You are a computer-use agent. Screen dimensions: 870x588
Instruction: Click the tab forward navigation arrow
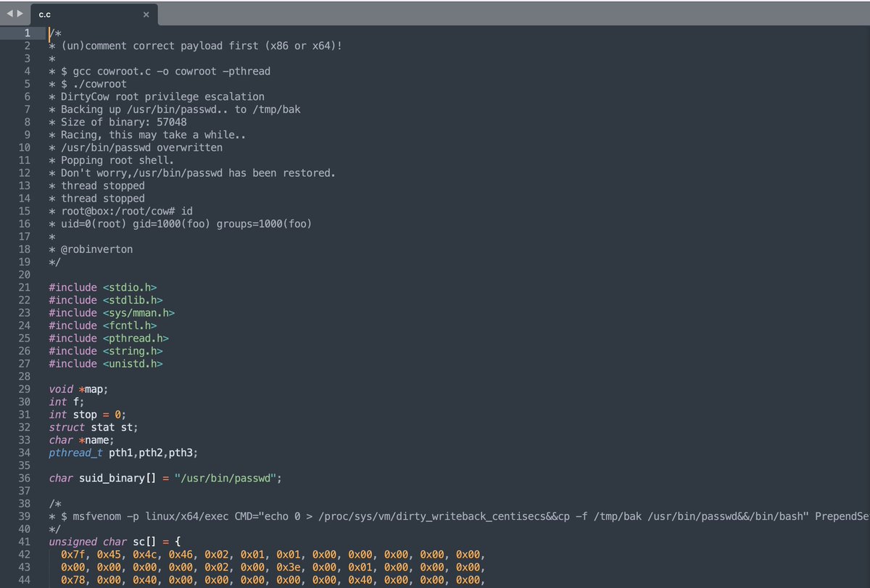pyautogui.click(x=20, y=14)
